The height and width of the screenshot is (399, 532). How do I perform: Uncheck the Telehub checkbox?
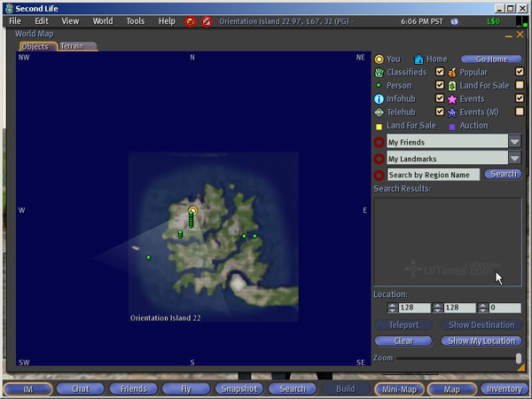click(440, 112)
